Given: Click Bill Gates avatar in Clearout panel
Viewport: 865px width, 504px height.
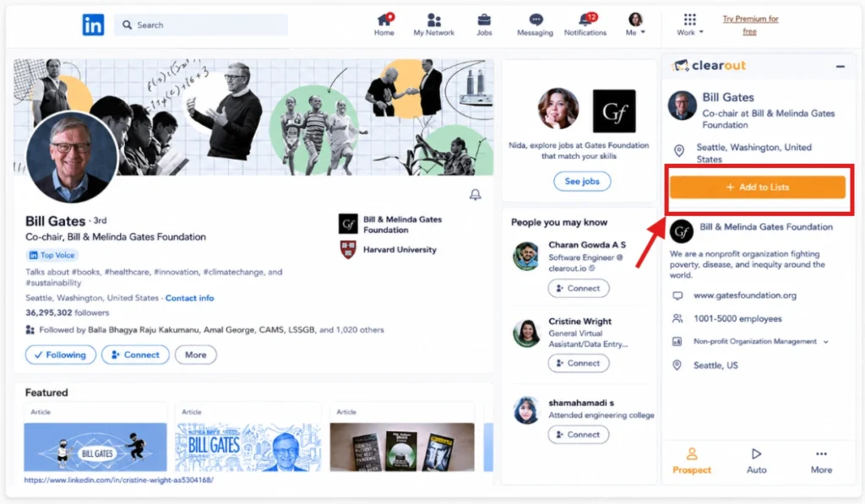Looking at the screenshot, I should coord(683,106).
